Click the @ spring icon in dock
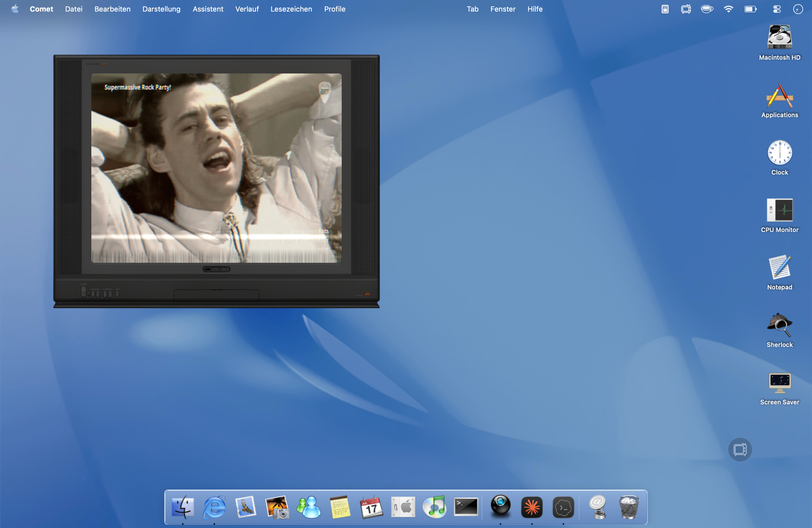The height and width of the screenshot is (528, 812). coord(598,507)
